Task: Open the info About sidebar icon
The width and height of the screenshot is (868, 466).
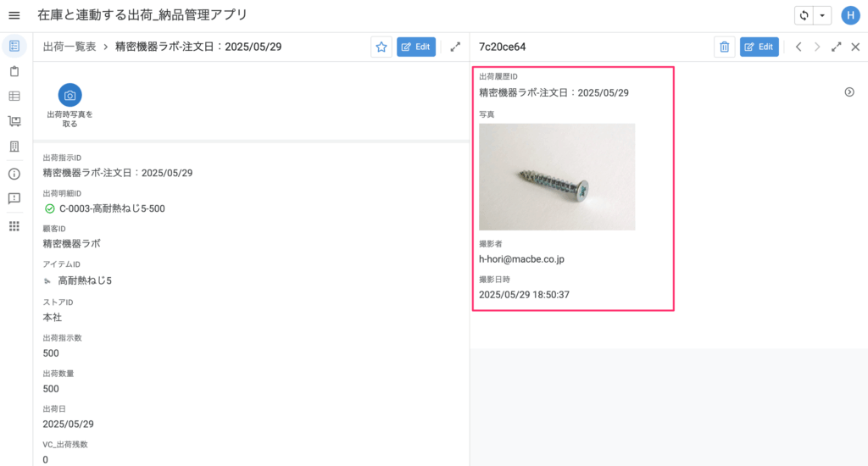Action: tap(14, 174)
